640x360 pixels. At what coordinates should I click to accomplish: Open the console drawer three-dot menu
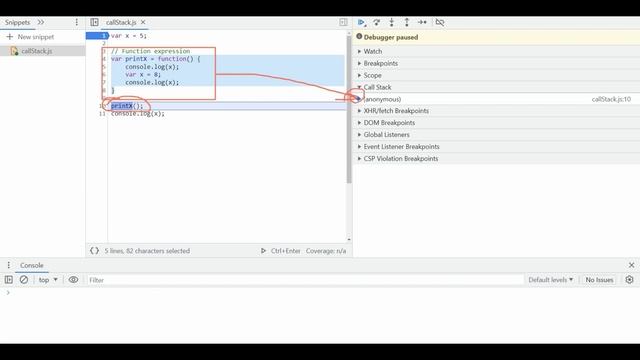(x=9, y=265)
